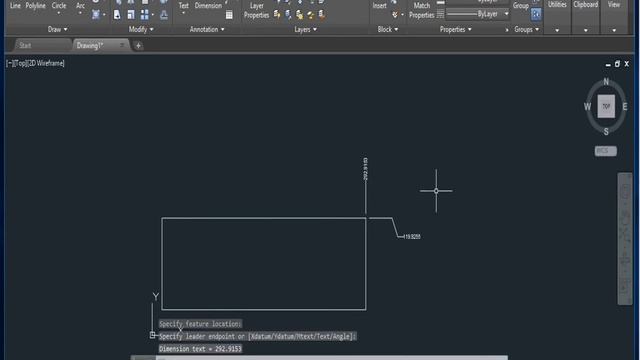Click the array icon in the Modify panel

[x=144, y=15]
